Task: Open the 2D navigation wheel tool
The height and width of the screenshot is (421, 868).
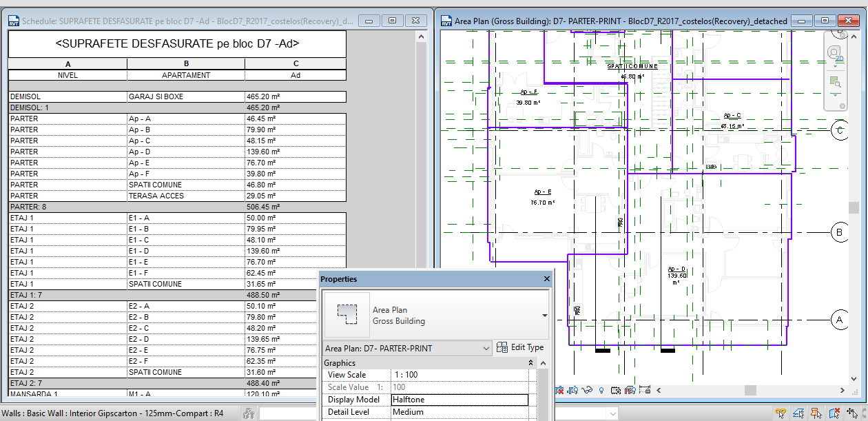Action: (835, 52)
